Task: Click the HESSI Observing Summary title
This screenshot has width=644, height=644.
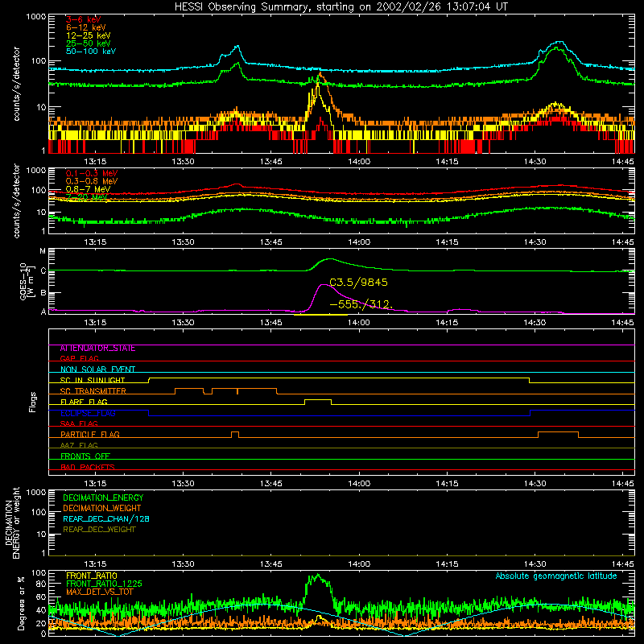Action: pos(341,6)
